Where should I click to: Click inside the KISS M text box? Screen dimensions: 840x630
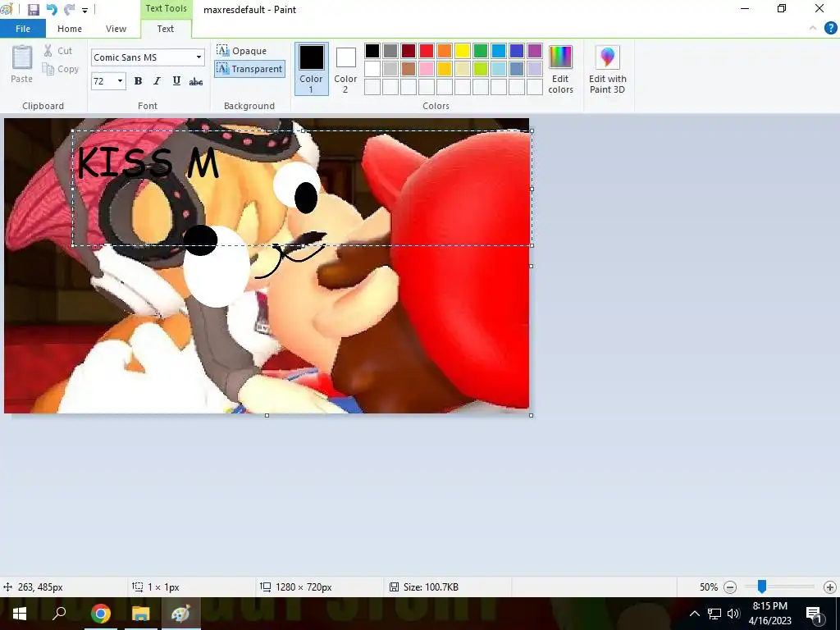(302, 188)
